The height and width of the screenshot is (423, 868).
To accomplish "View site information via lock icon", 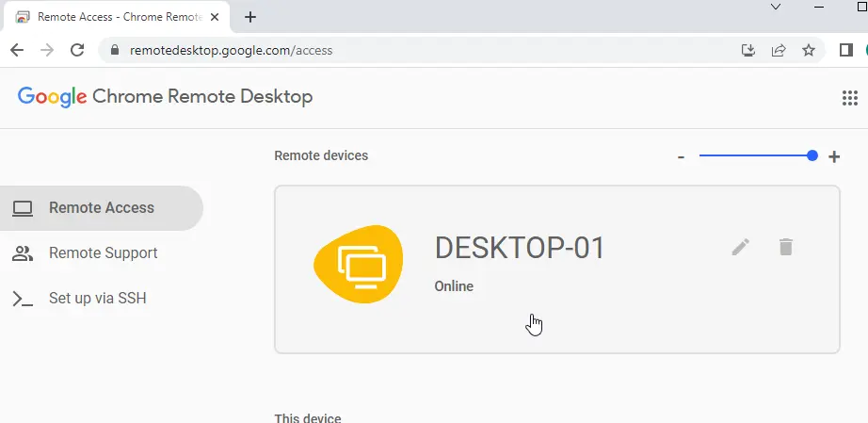I will pyautogui.click(x=115, y=50).
